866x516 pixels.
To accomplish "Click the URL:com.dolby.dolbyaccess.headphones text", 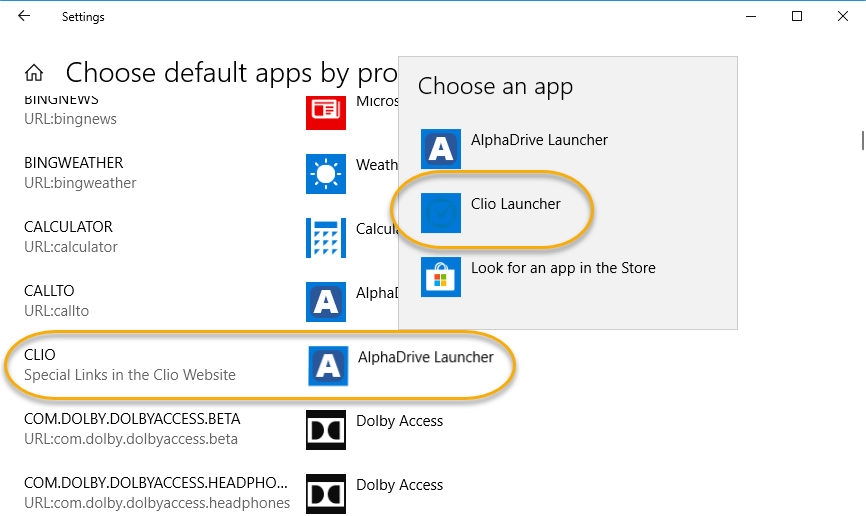I will (x=157, y=503).
